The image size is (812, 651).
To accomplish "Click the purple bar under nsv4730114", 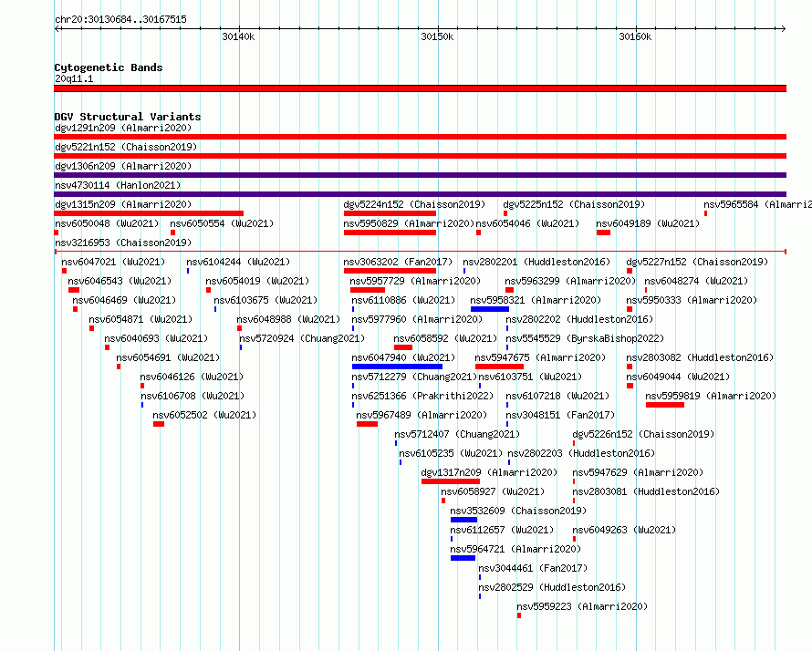I will (x=420, y=194).
